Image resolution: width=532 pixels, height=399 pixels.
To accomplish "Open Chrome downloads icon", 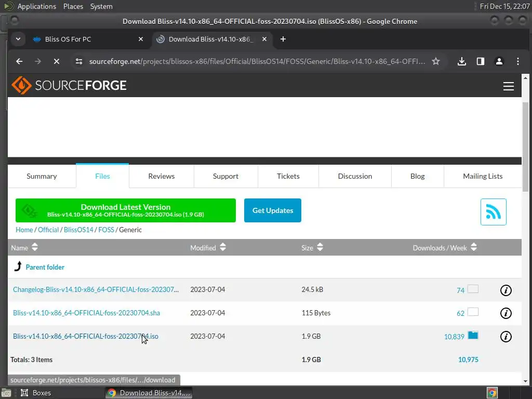I will 461,61.
